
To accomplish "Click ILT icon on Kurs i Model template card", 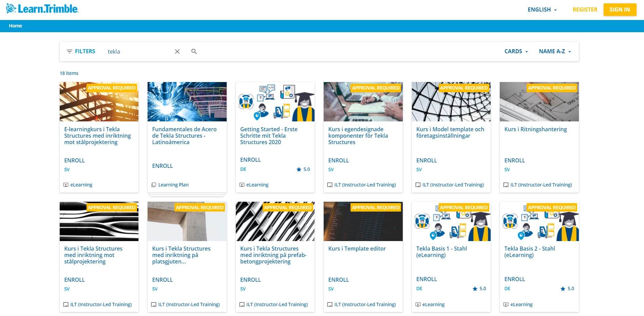I will point(418,185).
